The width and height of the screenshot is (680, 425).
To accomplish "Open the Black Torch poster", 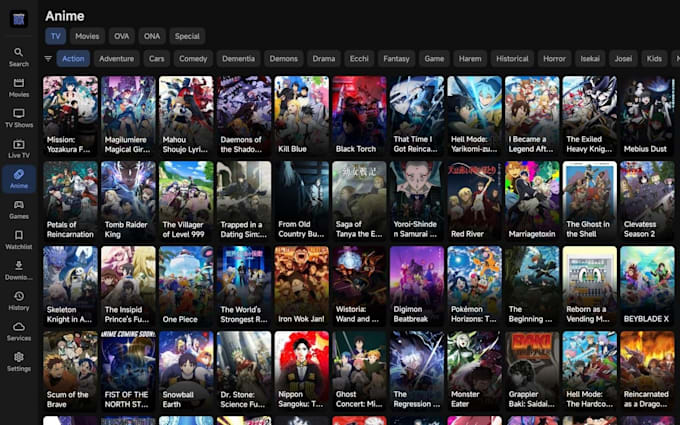I will 359,116.
